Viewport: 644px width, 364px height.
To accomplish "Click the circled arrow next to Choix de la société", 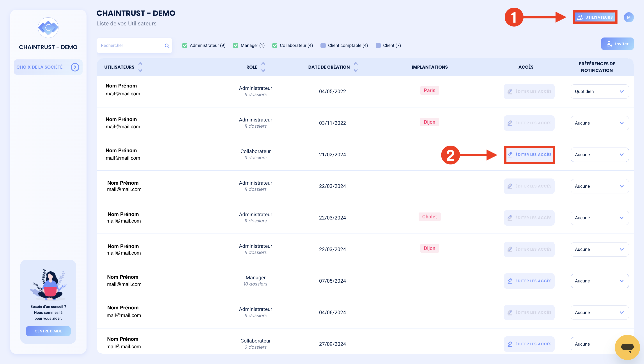I will pos(75,67).
